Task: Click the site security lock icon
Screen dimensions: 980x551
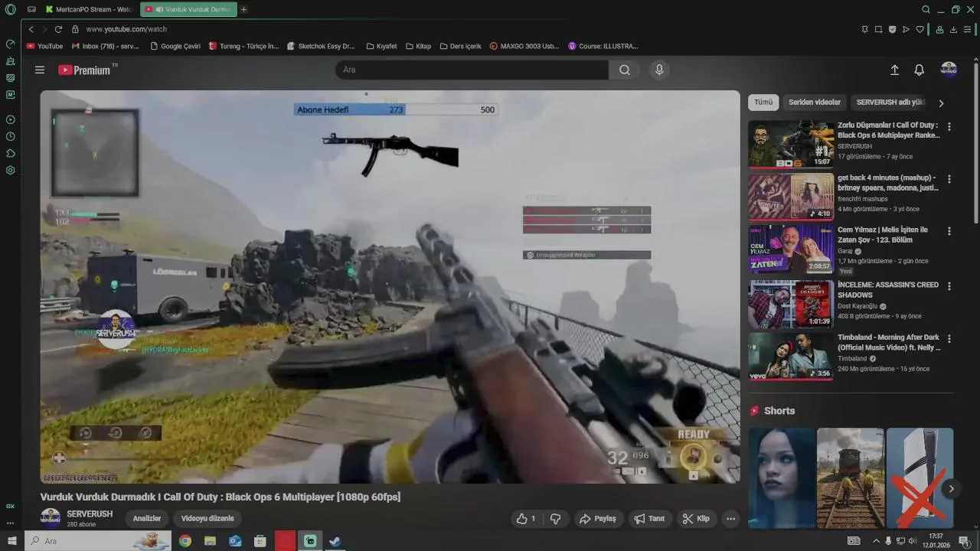Action: click(75, 29)
